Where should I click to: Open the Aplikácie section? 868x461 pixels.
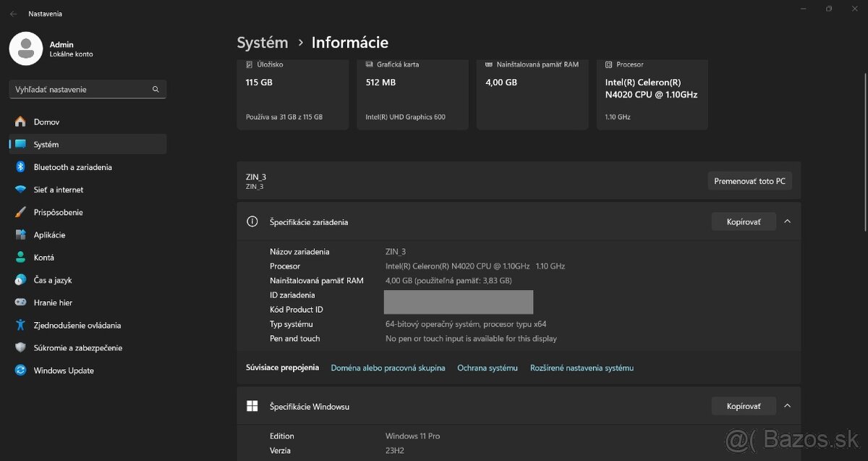[x=49, y=235]
